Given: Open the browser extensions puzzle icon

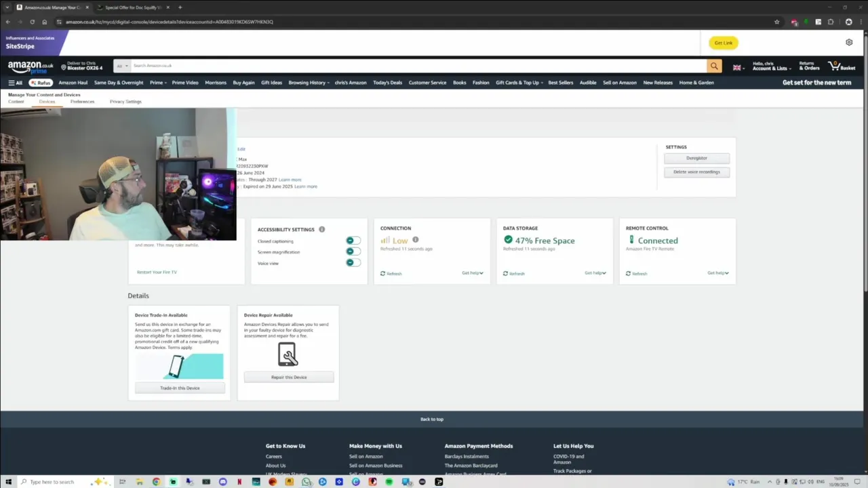Looking at the screenshot, I should [x=831, y=22].
